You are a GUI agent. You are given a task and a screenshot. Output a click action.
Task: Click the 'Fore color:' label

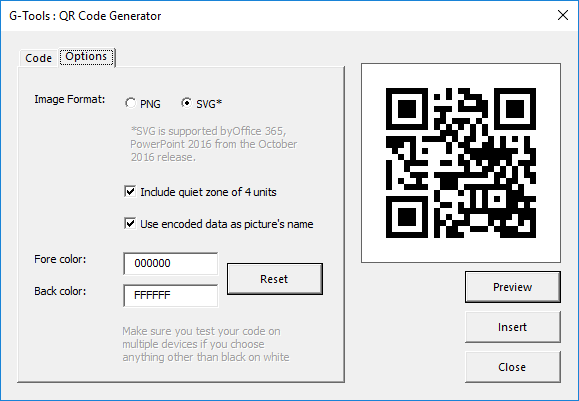[60, 259]
